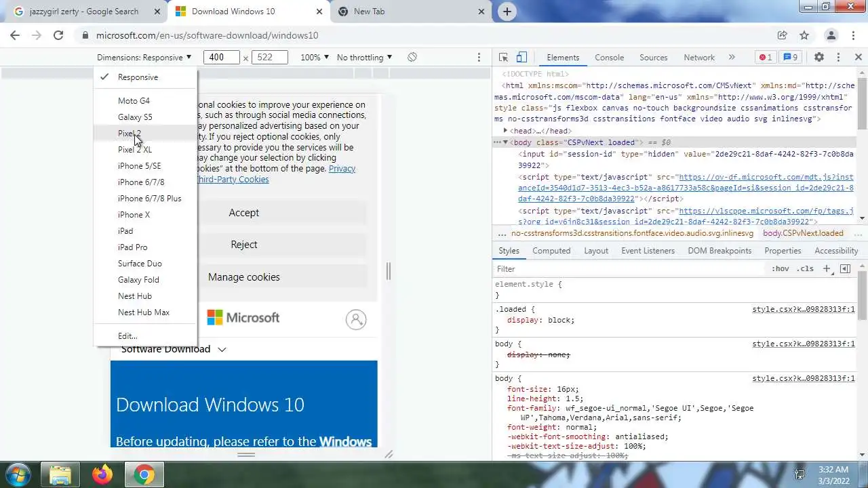
Task: Collapse the body element node
Action: coord(505,142)
